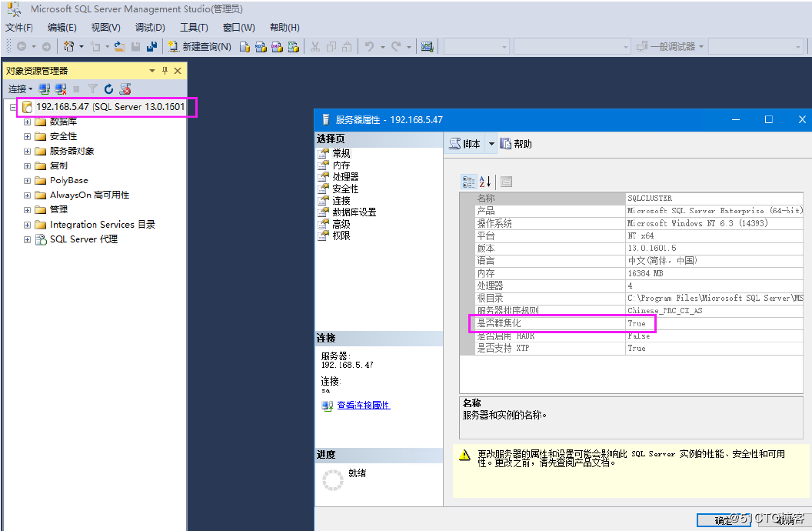Expand the 数据库 node in Object Explorer
The image size is (812, 531).
point(27,121)
